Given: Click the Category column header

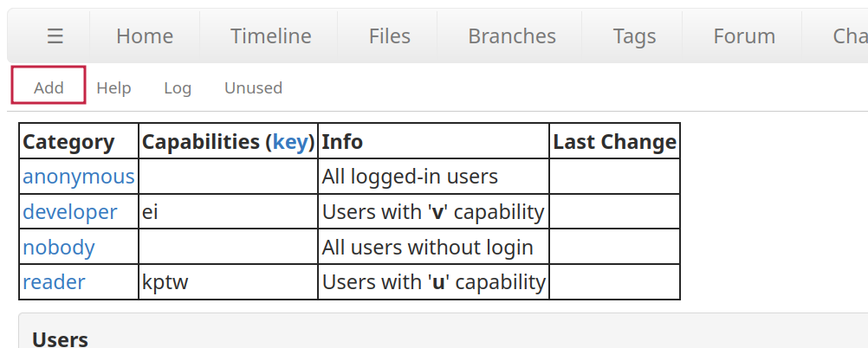Looking at the screenshot, I should [68, 142].
